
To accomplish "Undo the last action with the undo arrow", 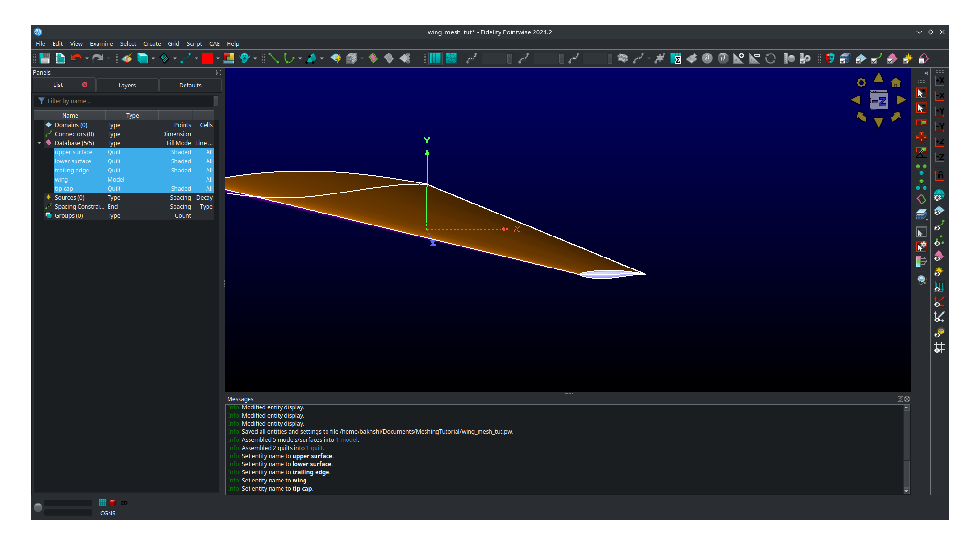I will click(x=76, y=58).
